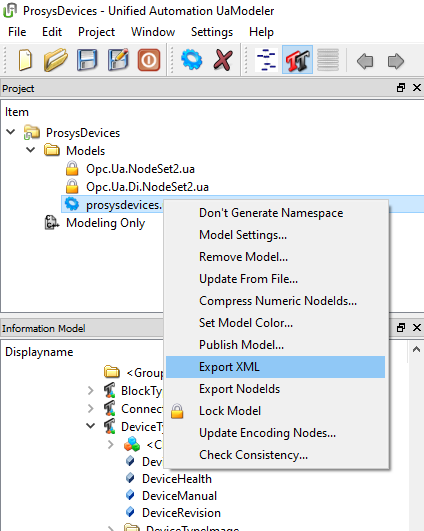Image resolution: width=424 pixels, height=531 pixels.
Task: Expand the BlockType tree node
Action: (x=90, y=391)
